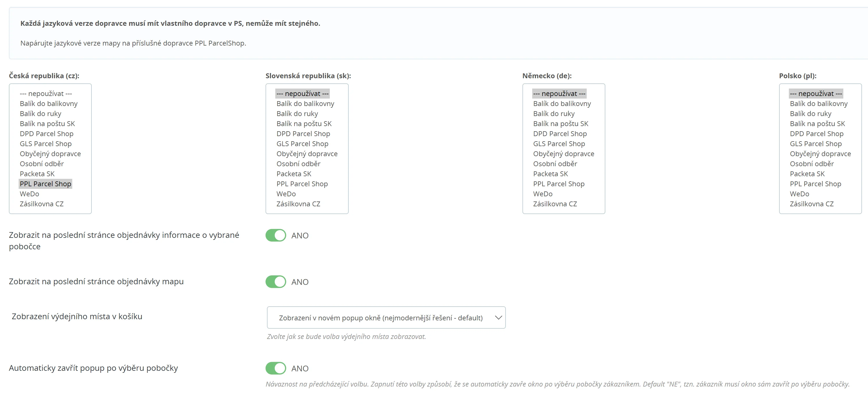Toggle the show selected branch information switch
Screen dimensions: 868x394
(276, 235)
